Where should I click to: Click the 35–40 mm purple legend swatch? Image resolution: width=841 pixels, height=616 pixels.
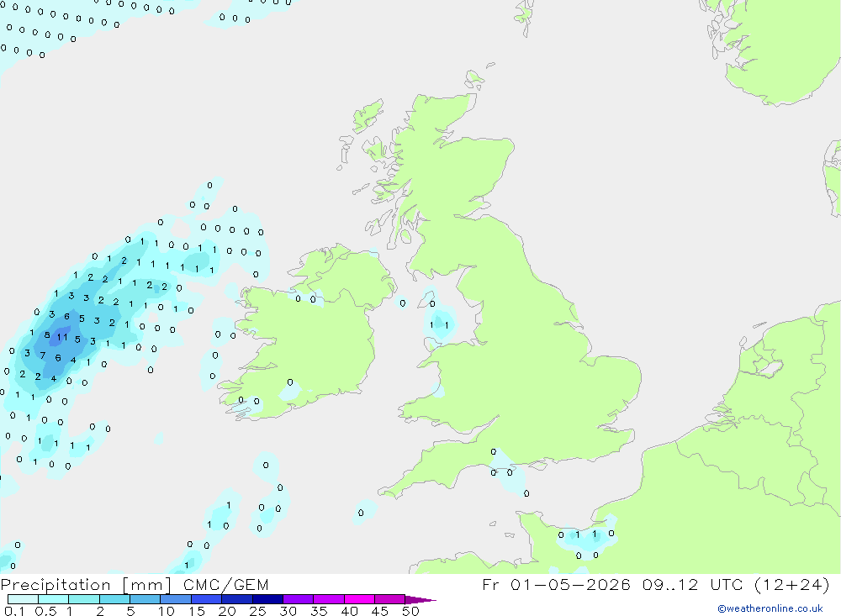[x=329, y=599]
